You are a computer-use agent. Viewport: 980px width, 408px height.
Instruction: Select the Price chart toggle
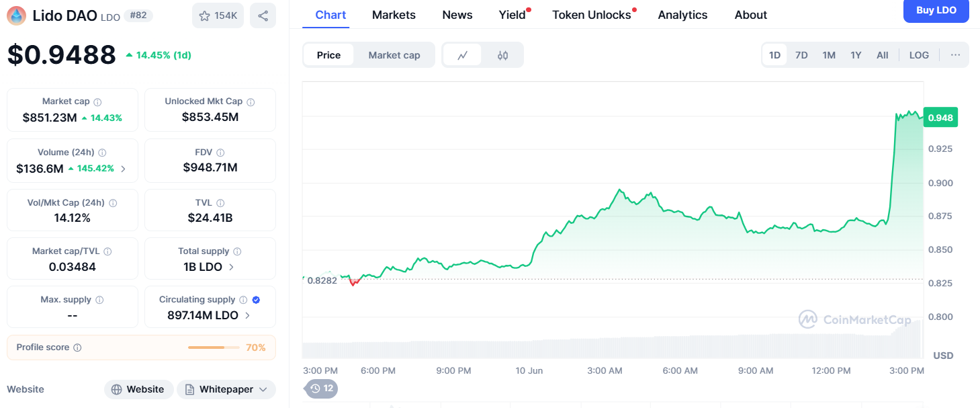point(328,55)
